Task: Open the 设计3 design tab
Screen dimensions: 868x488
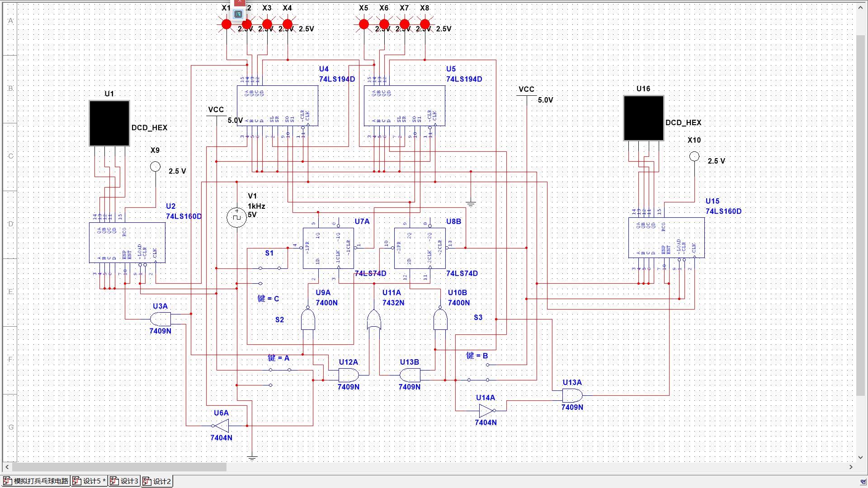Action: click(x=125, y=481)
